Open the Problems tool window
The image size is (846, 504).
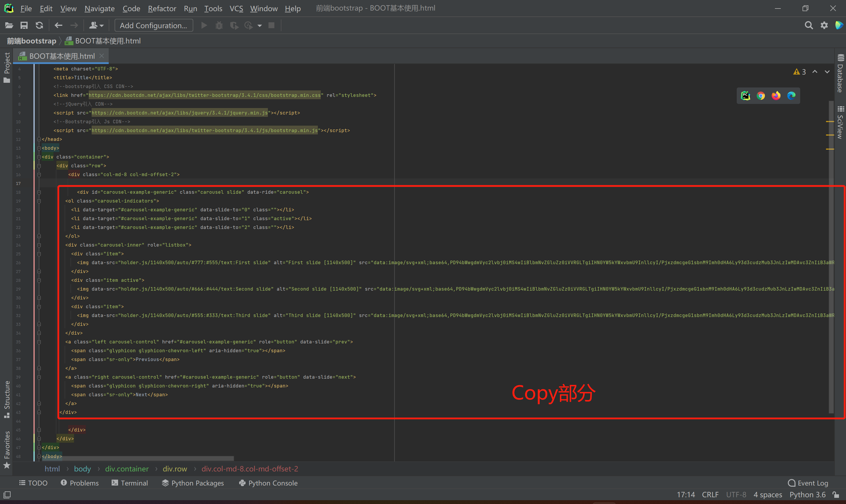click(x=80, y=483)
